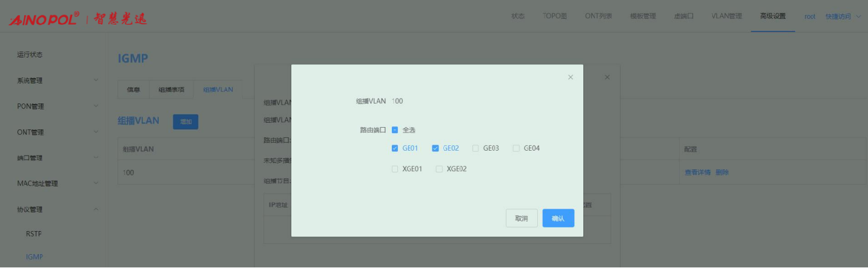
Task: Open RSTP in the sidebar
Action: point(34,234)
